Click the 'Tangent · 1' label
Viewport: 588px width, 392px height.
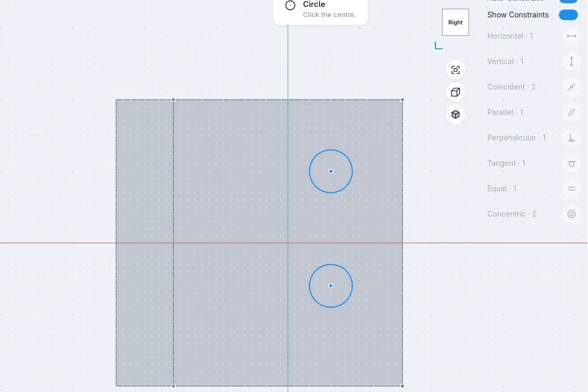pos(506,164)
